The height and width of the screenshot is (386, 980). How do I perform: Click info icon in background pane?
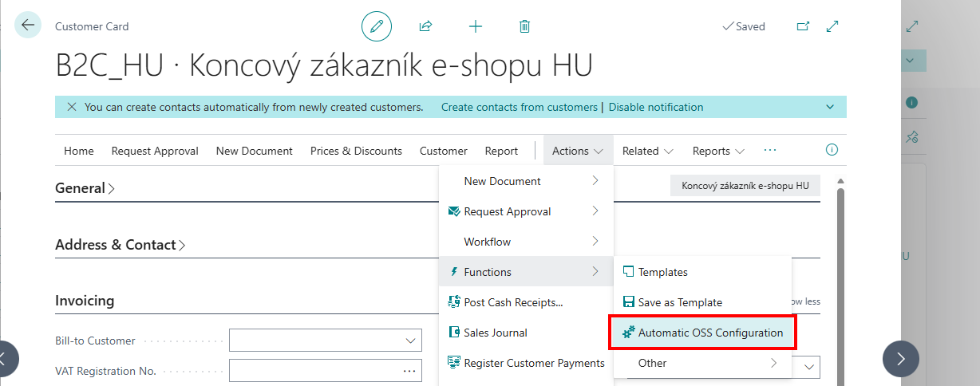pos(911,103)
